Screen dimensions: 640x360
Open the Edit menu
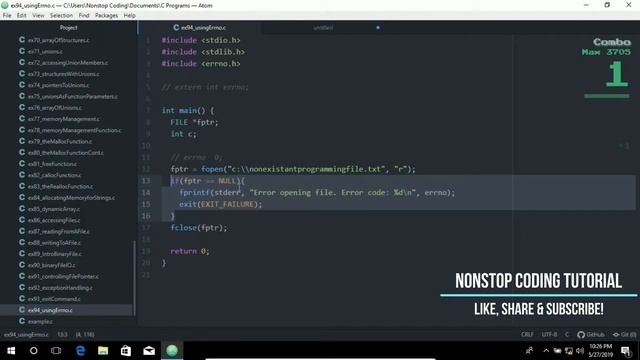coord(22,16)
